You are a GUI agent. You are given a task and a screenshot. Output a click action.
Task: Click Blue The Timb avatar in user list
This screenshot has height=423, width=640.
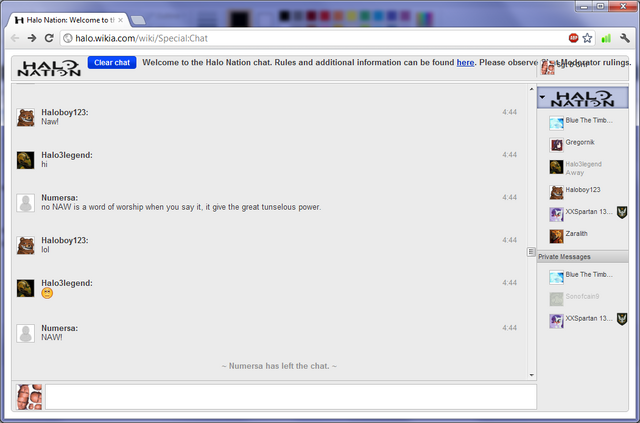tap(556, 123)
